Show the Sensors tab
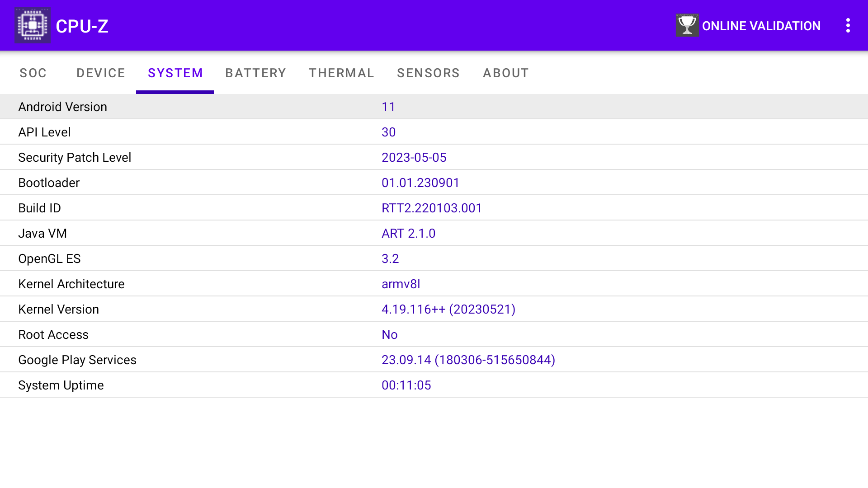 click(x=428, y=73)
